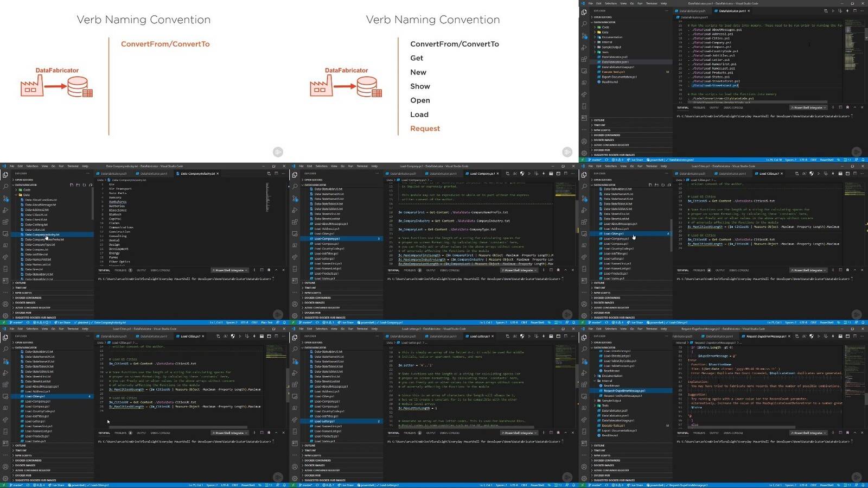Select Explorer icon in the DataFabricator.psm1 window
Viewport: 868px width, 488px height.
click(x=584, y=12)
